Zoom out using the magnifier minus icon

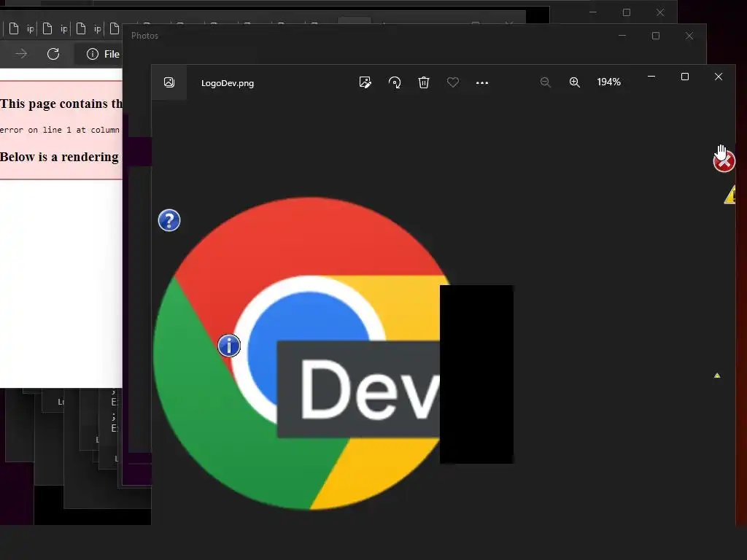tap(546, 82)
